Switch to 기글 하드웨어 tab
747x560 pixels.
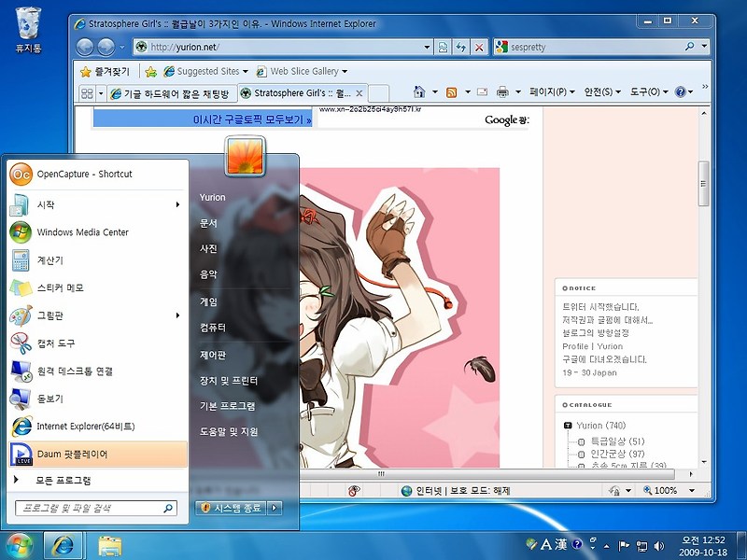172,94
